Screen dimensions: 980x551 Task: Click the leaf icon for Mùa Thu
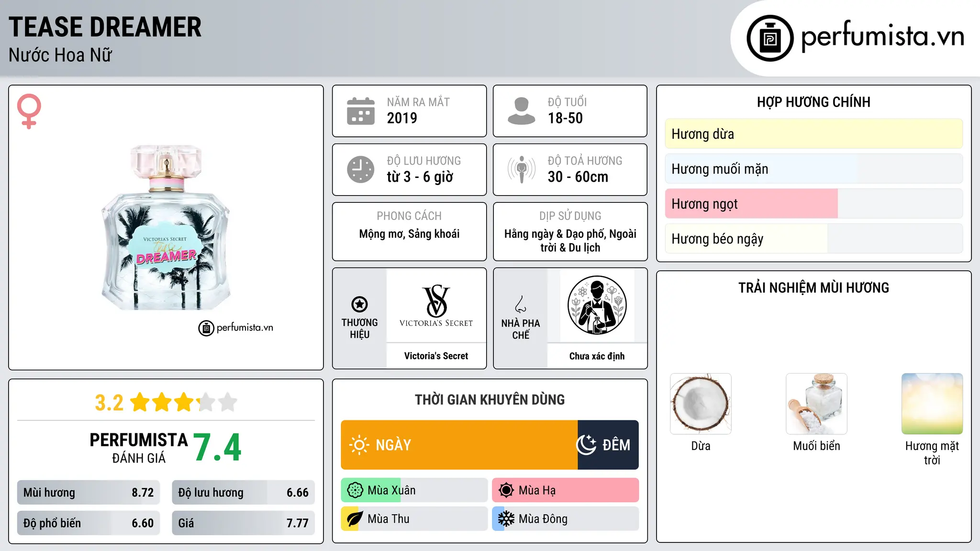[x=355, y=519]
